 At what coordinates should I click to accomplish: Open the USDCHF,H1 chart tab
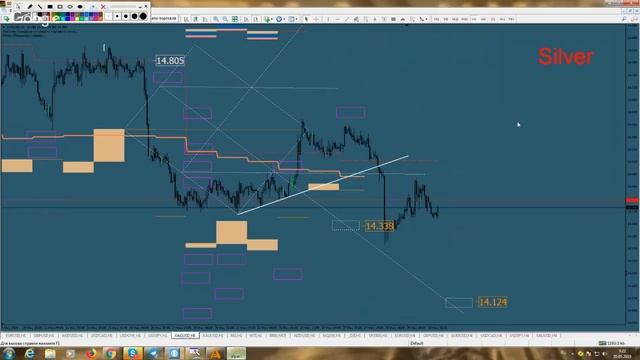tap(130, 336)
